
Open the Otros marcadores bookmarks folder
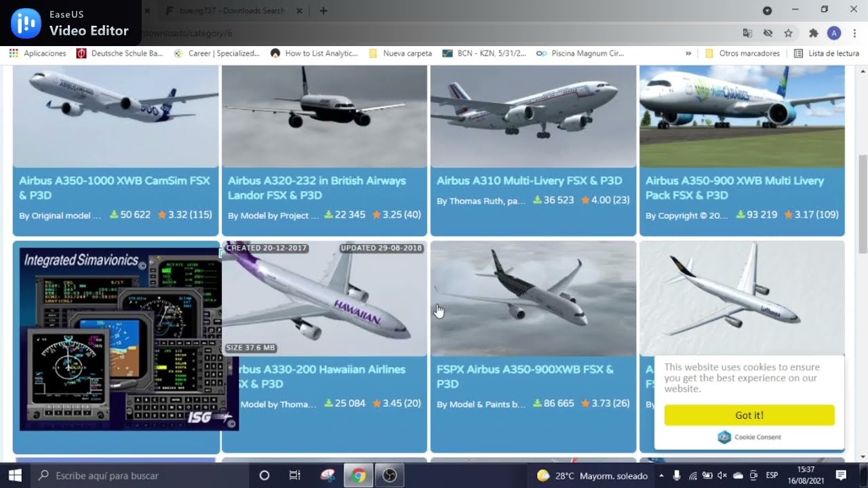coord(743,54)
